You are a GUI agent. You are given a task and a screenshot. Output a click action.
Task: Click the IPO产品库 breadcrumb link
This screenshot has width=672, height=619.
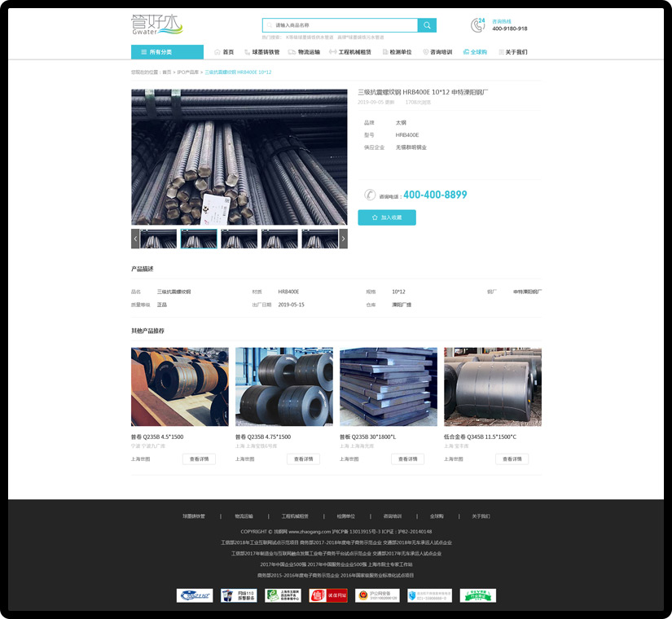point(187,72)
